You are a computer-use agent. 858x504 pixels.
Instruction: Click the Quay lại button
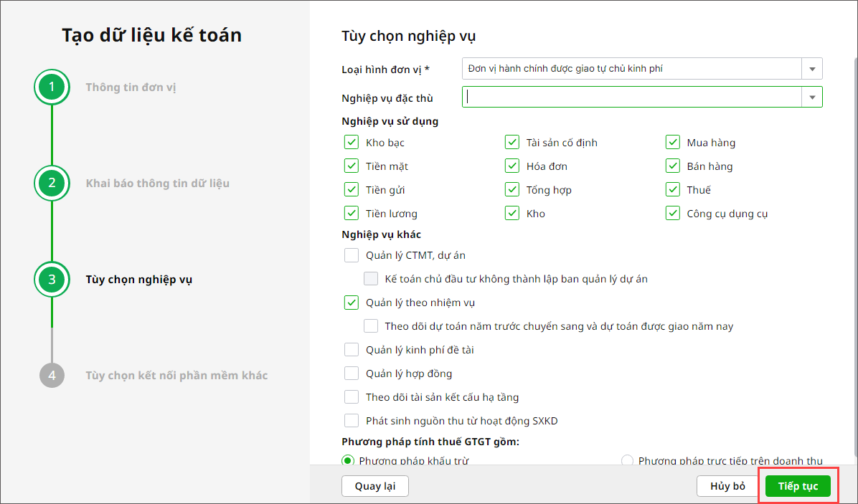pyautogui.click(x=374, y=486)
